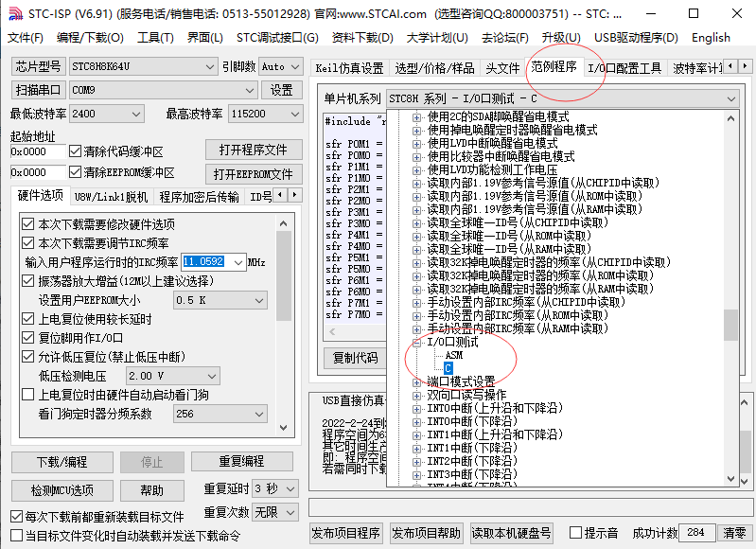
Task: Open the STC调试接口(G) menu
Action: (277, 38)
